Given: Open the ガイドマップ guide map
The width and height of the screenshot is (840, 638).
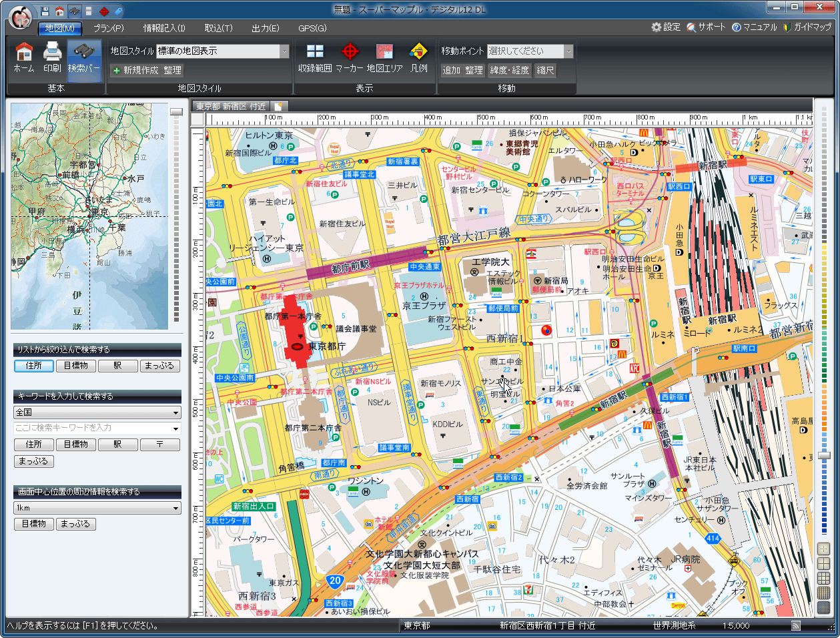Looking at the screenshot, I should coord(807,27).
